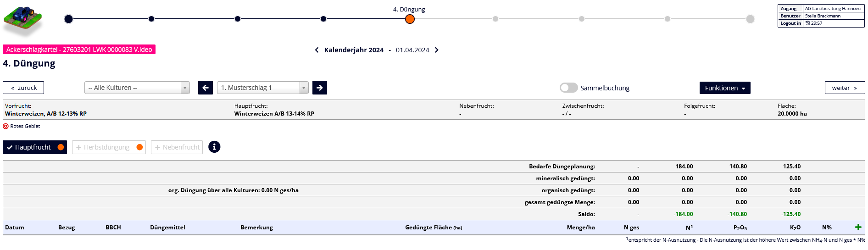The image size is (868, 250).
Task: Open the Alle Kulturen dropdown
Action: (137, 88)
